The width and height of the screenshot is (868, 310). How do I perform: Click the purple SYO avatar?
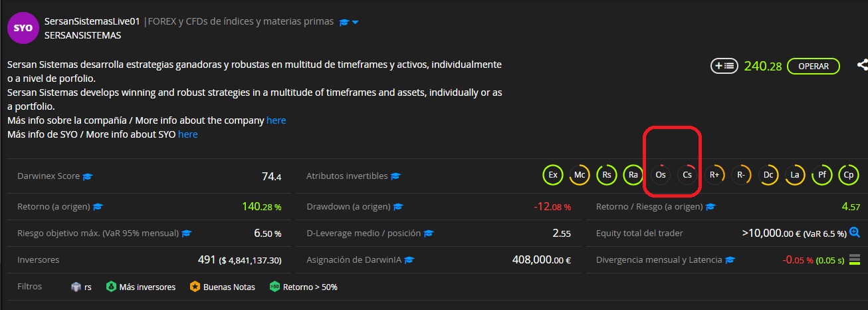pyautogui.click(x=23, y=28)
